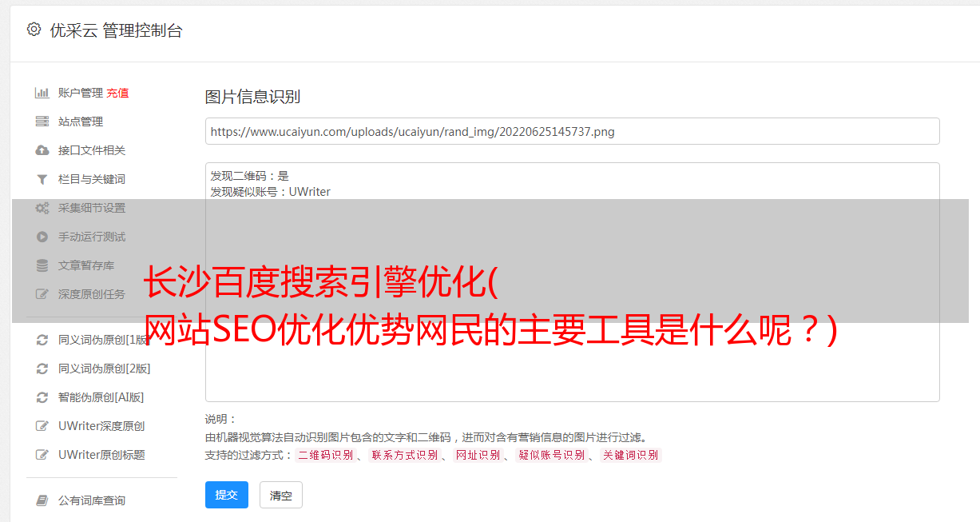Select 同义词伪原创[2版] in the sidebar
The width and height of the screenshot is (980, 522).
tap(104, 369)
